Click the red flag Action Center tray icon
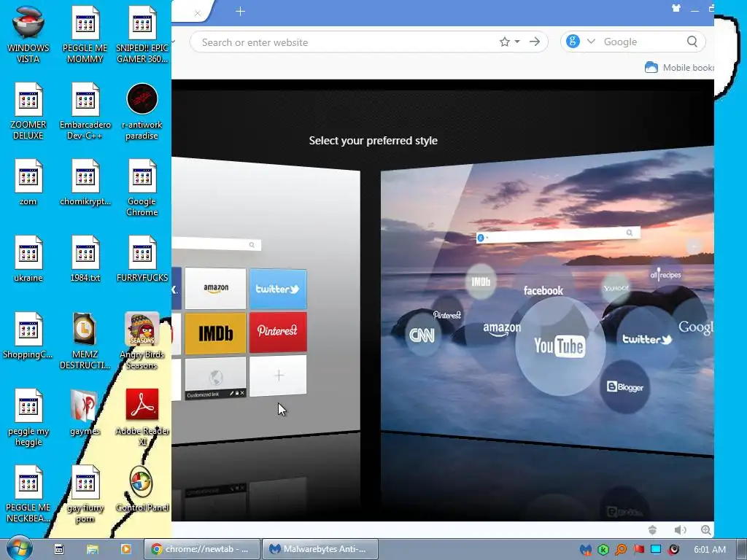This screenshot has height=560, width=747. pos(638,550)
